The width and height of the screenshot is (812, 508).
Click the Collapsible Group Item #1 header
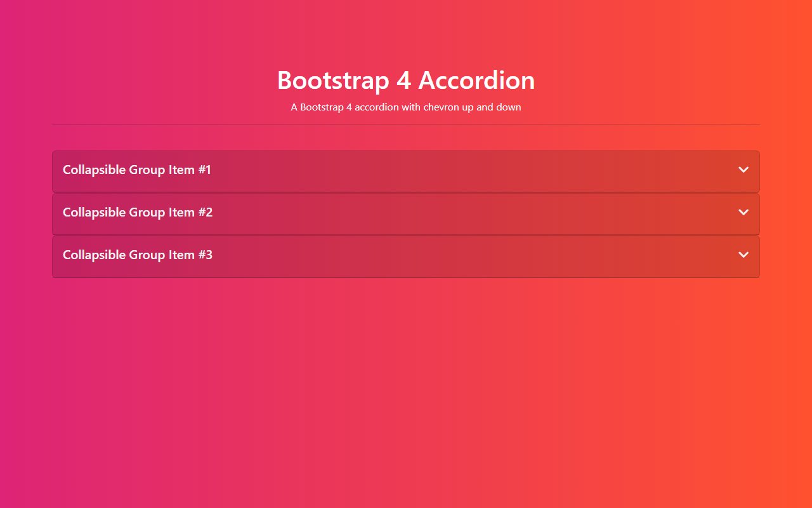click(x=136, y=170)
